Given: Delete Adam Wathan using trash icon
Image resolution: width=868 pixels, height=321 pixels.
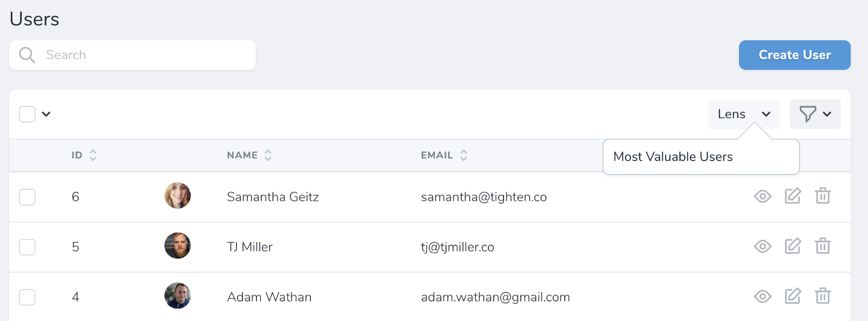Looking at the screenshot, I should 822,296.
